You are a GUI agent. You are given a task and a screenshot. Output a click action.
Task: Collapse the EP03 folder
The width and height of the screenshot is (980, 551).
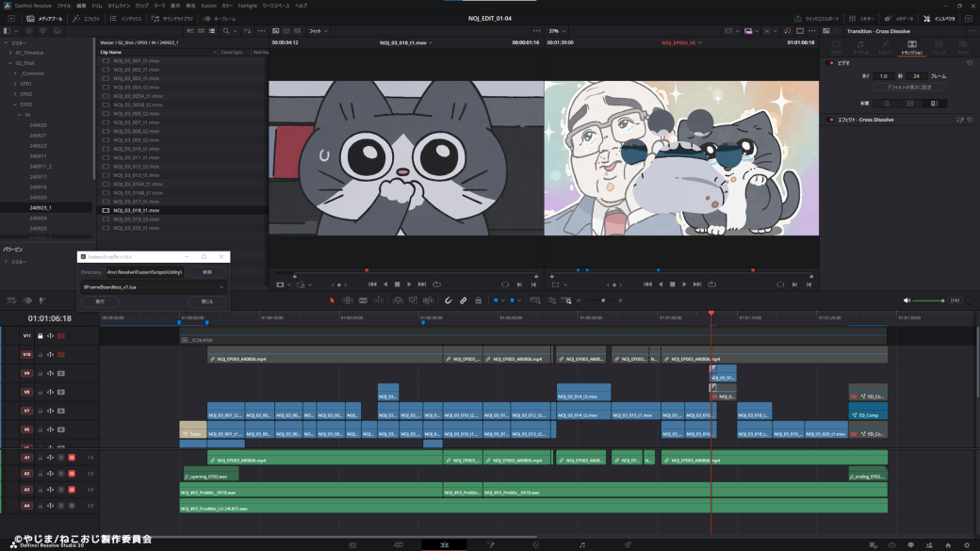click(15, 105)
